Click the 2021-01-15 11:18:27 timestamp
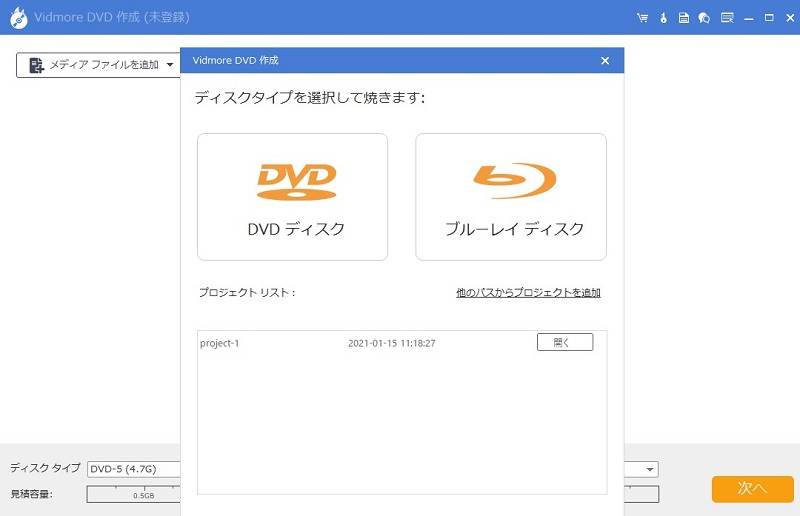Screen dimensions: 800x516 [x=392, y=343]
